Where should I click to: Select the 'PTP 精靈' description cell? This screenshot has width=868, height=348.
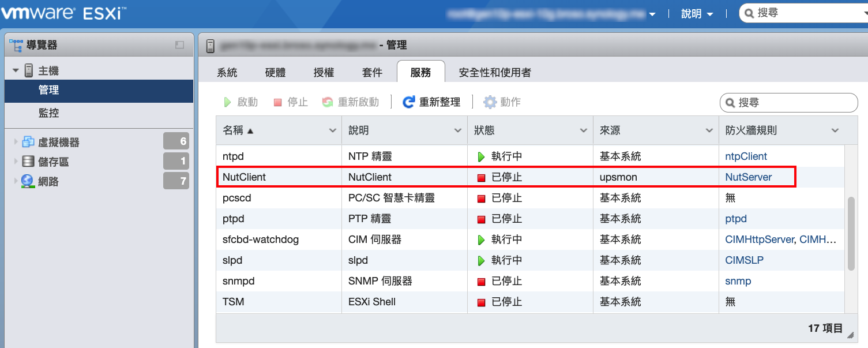pyautogui.click(x=404, y=219)
